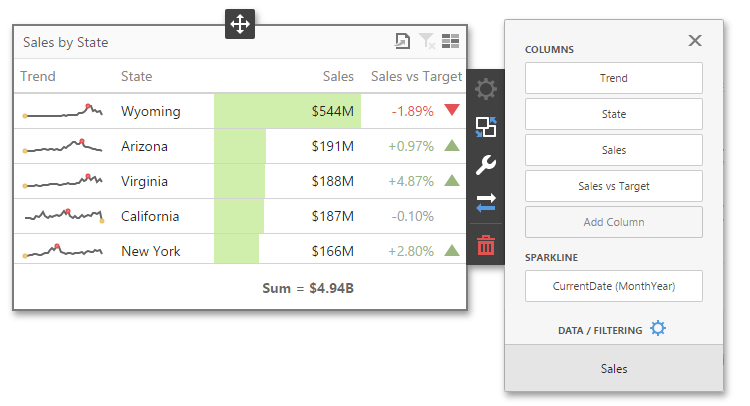The width and height of the screenshot is (750, 406).
Task: Open Data / Filtering gear settings
Action: click(657, 328)
